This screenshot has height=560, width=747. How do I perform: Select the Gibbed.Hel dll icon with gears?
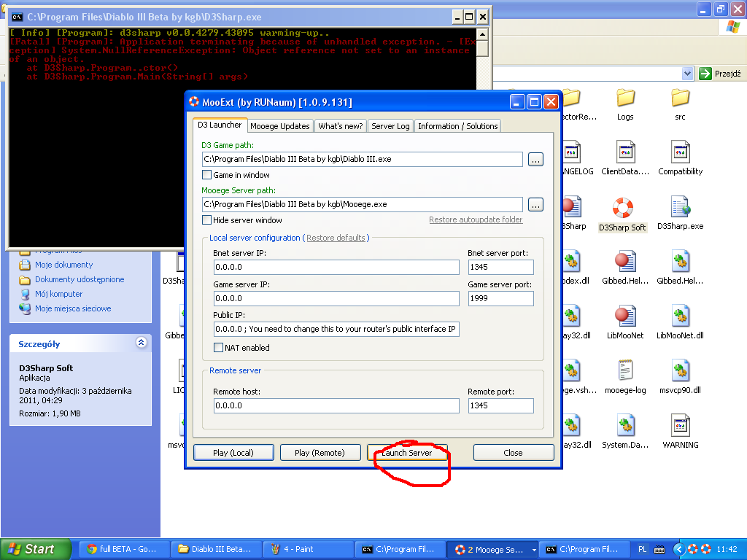point(680,262)
